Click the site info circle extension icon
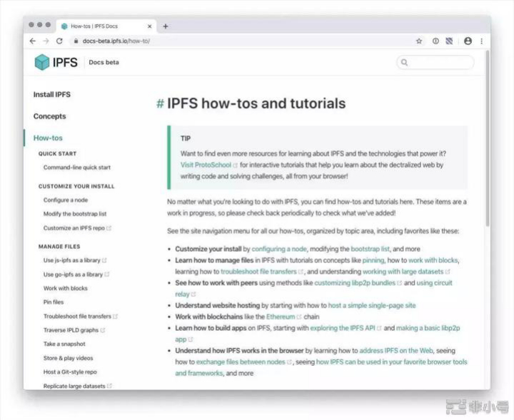The width and height of the screenshot is (514, 420). click(x=435, y=41)
